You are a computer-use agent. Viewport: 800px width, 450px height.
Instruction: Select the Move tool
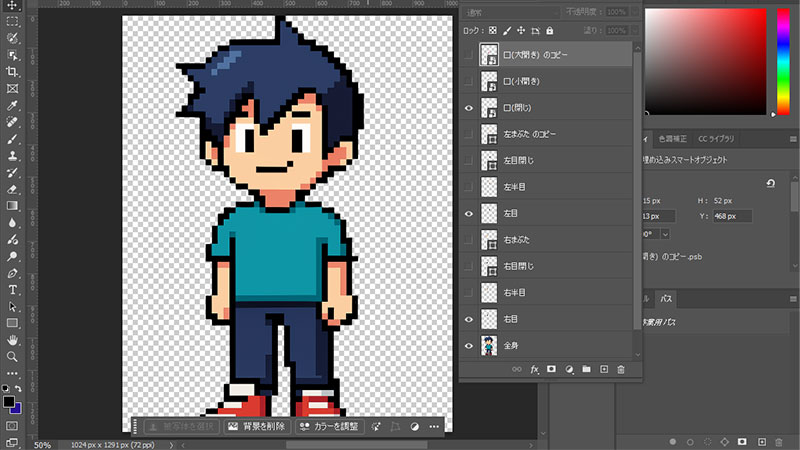click(x=12, y=6)
